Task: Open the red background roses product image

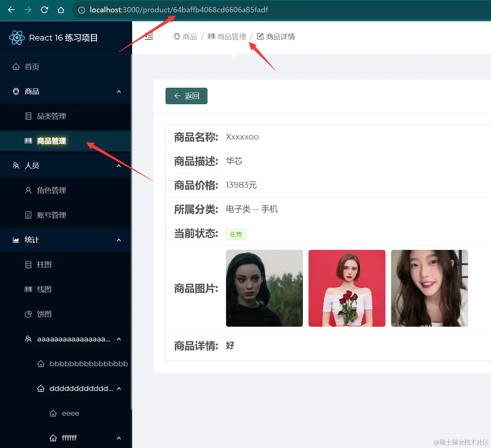Action: pyautogui.click(x=347, y=288)
